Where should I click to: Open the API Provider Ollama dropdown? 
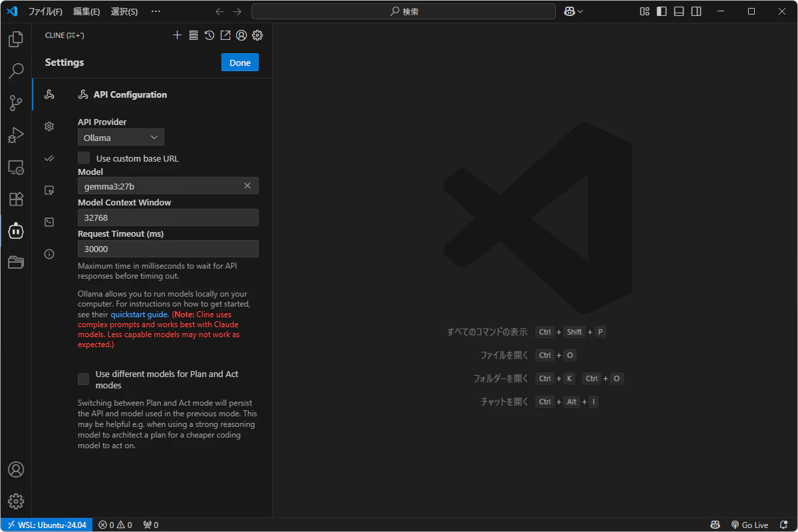(x=121, y=138)
